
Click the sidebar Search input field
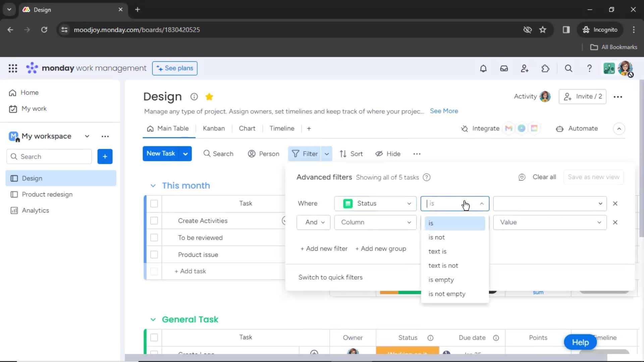(x=49, y=157)
